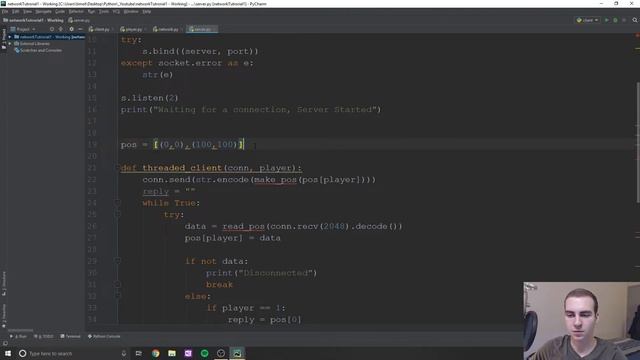Image resolution: width=640 pixels, height=360 pixels.
Task: Start debugging with the bug icon
Action: [x=615, y=20]
